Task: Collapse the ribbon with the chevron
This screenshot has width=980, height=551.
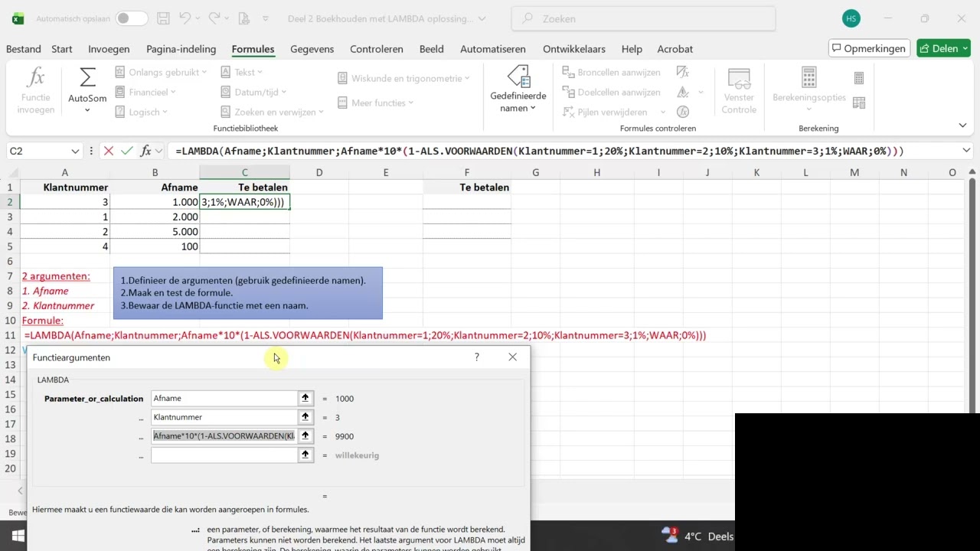Action: click(963, 126)
